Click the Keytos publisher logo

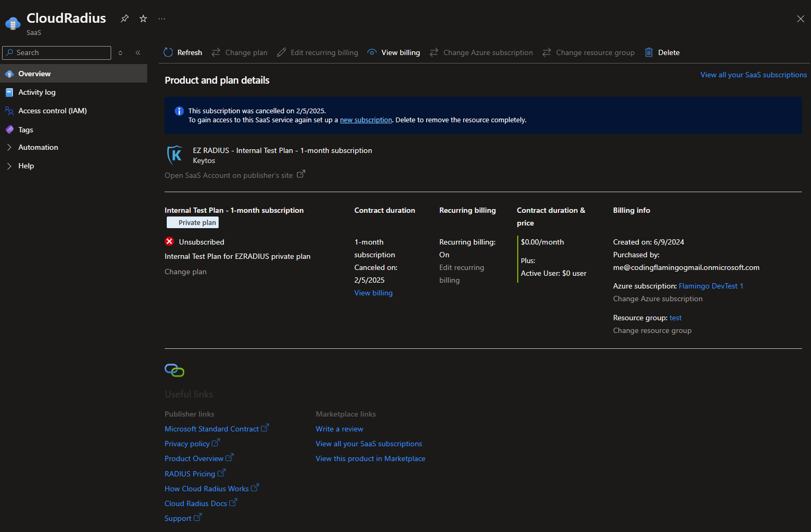(175, 155)
